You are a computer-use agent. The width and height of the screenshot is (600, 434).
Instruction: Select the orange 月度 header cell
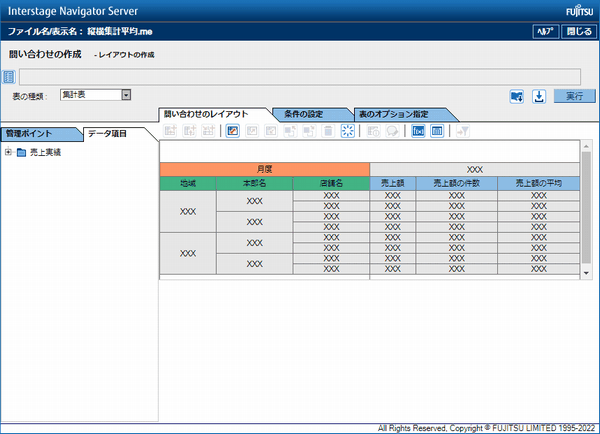click(x=264, y=170)
